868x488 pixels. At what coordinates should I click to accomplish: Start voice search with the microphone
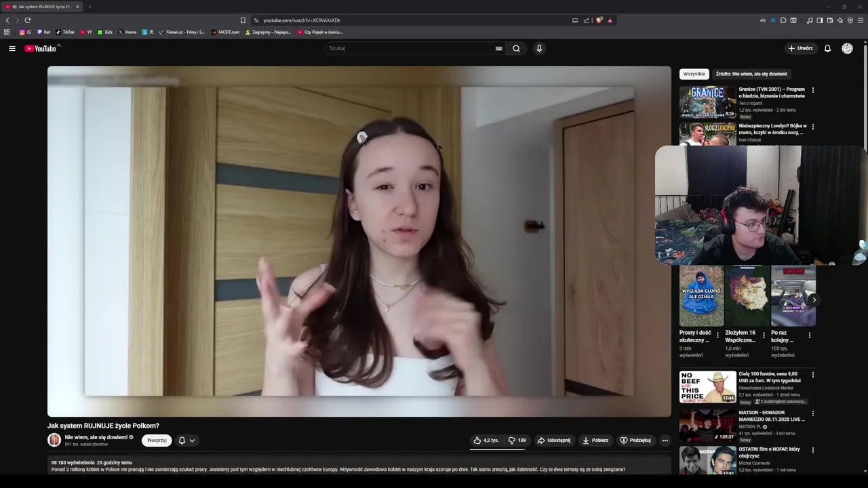(539, 48)
